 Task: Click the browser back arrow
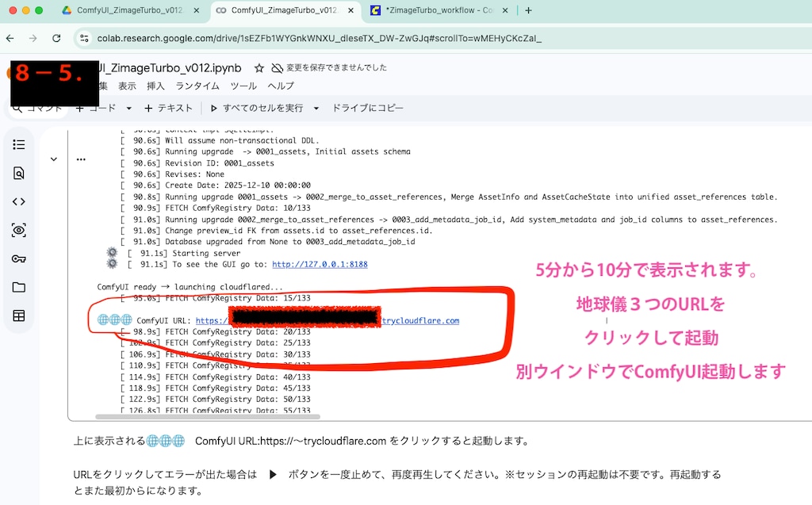10,37
